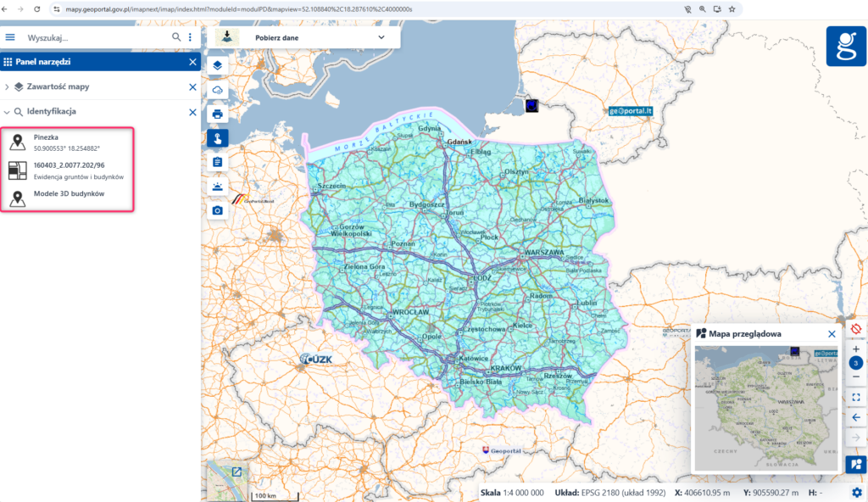The height and width of the screenshot is (502, 868).
Task: Toggle the identify pointer tool
Action: 218,138
